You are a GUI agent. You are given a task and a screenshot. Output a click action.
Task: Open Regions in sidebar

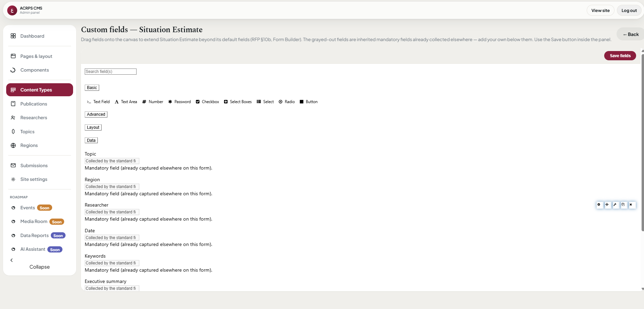(x=39, y=145)
